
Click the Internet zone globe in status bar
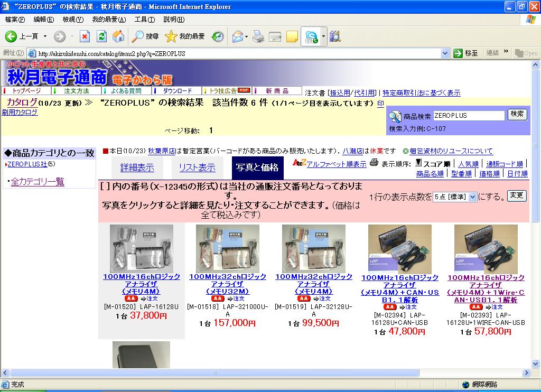[x=466, y=385]
